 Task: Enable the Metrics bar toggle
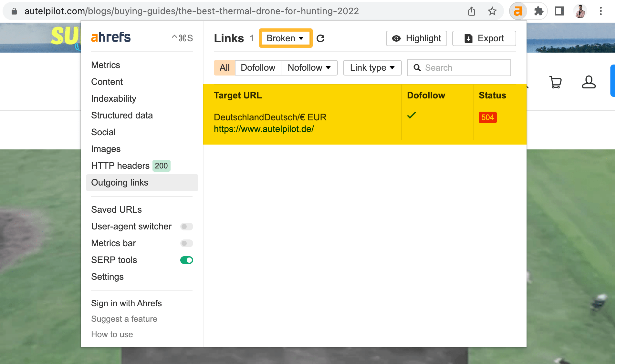pos(186,243)
